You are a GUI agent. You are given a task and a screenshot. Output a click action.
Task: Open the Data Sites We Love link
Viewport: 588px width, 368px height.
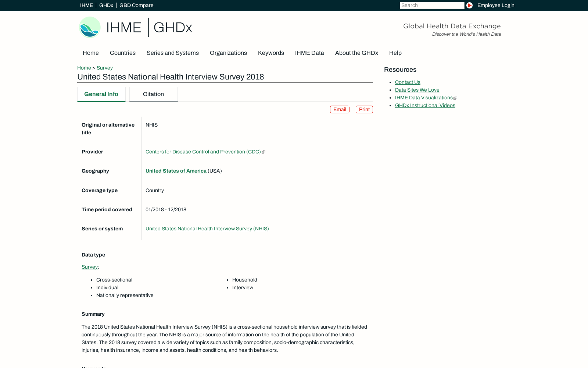coord(417,90)
